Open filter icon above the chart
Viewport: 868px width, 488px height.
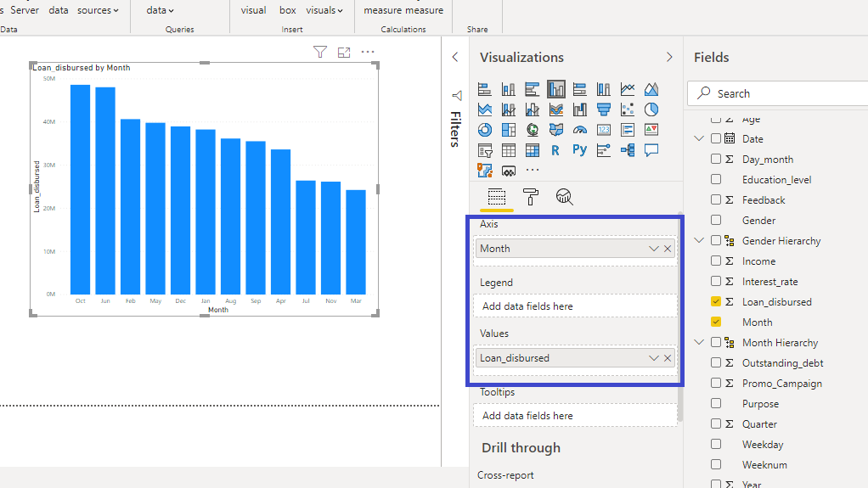[320, 53]
